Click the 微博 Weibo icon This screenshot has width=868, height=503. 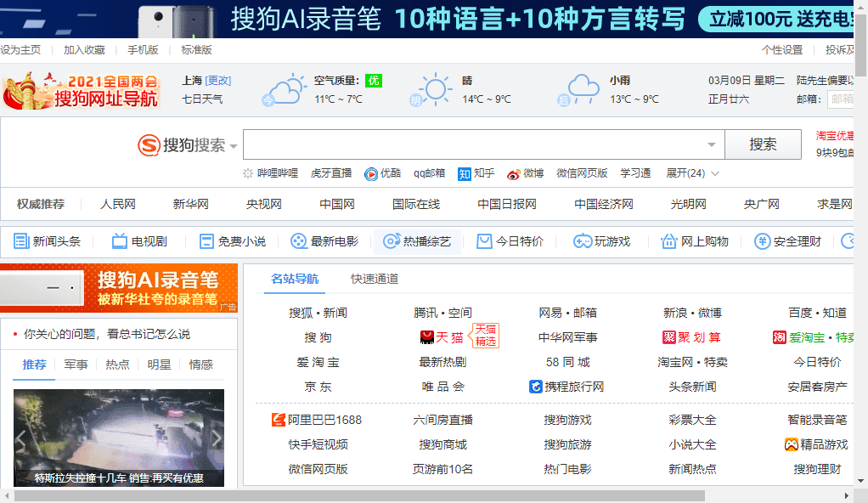pos(513,174)
